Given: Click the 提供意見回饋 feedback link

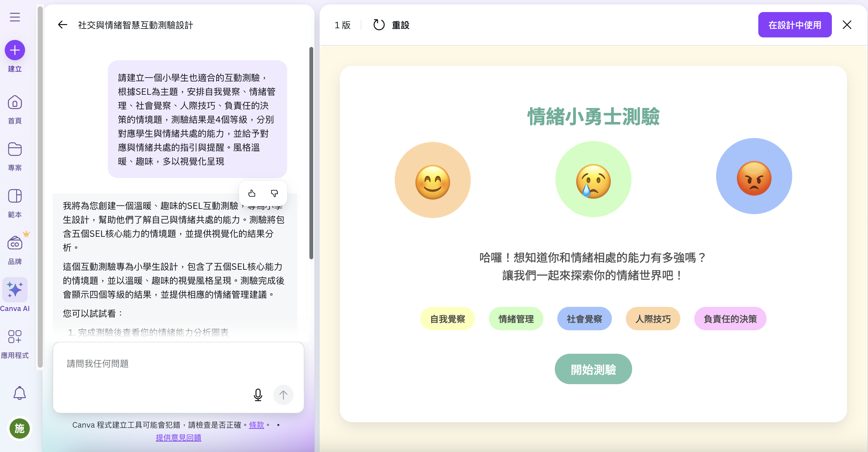Looking at the screenshot, I should (178, 437).
